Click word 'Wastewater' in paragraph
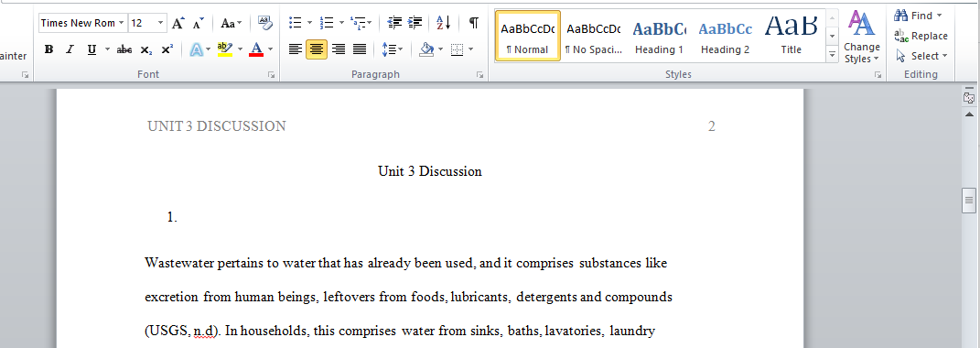Screen dimensions: 980x348 pos(179,263)
